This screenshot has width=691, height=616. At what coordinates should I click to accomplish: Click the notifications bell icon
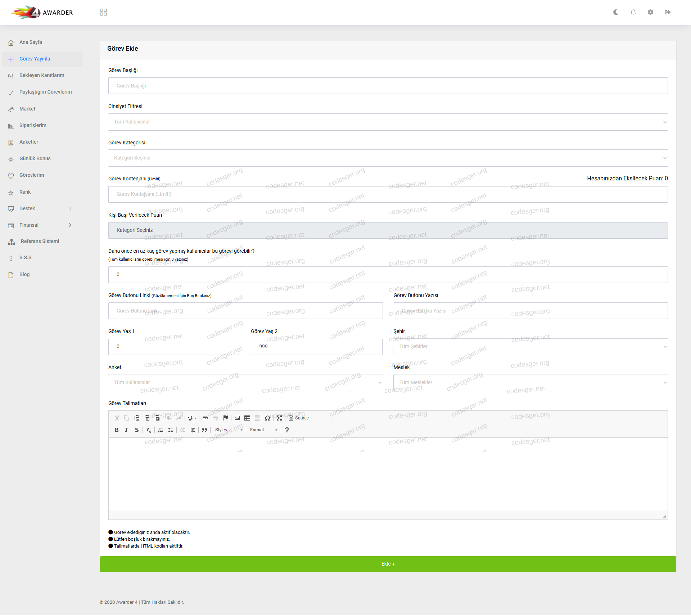(x=633, y=12)
